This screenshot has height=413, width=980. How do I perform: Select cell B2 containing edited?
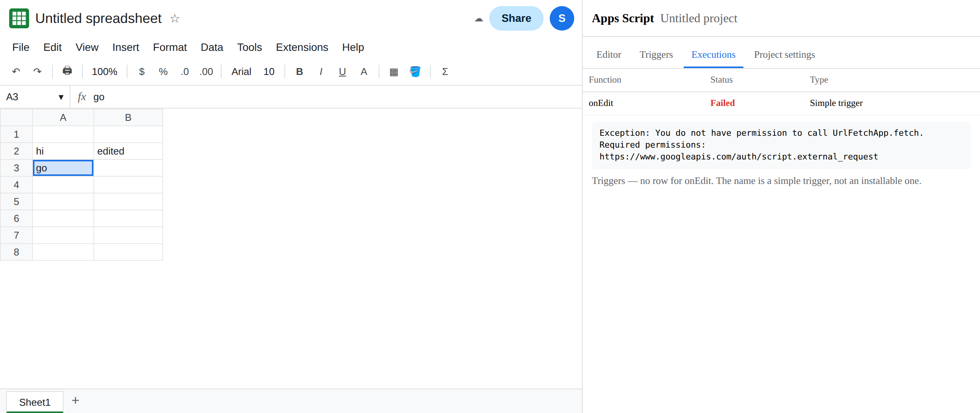click(x=128, y=151)
